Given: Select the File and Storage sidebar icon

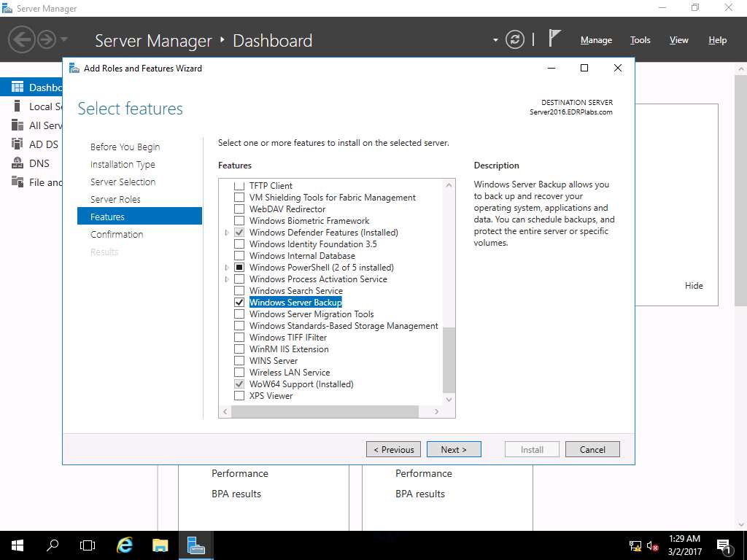Looking at the screenshot, I should [18, 182].
